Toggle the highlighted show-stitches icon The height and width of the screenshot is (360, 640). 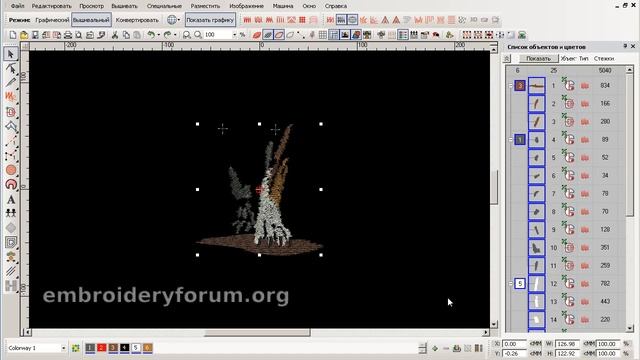(268, 35)
